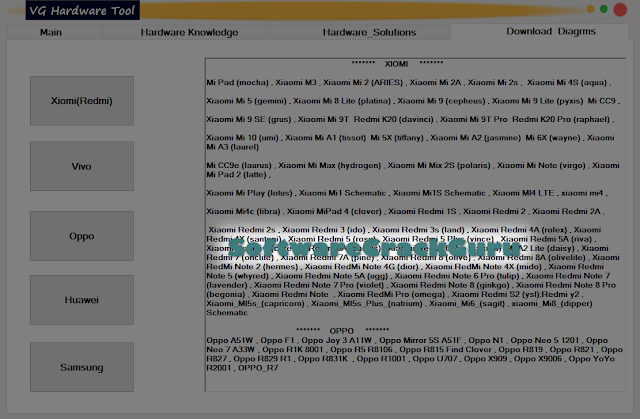Click 'Xiaomi_MI5s_(capricorn)' entry
640x419 pixels.
256,304
